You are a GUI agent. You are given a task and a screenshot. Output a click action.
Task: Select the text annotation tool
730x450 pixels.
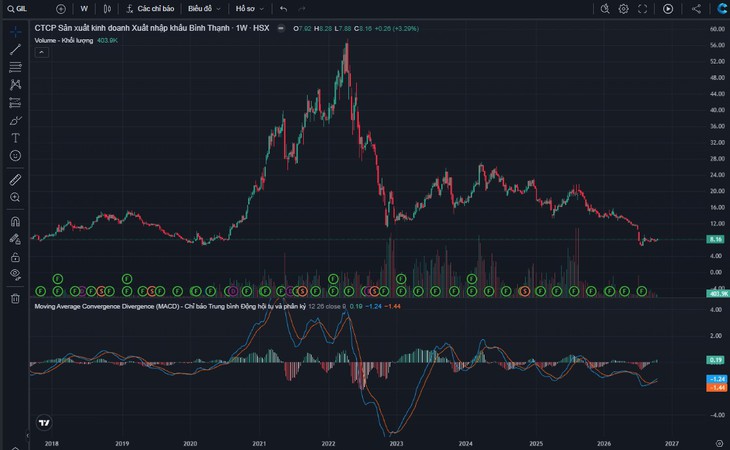pos(15,138)
